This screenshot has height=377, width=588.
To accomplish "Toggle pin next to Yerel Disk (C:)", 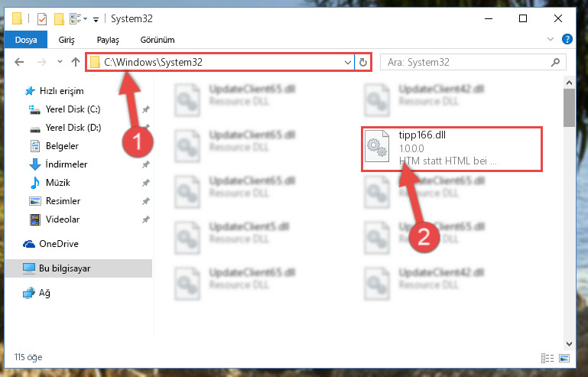I will (145, 109).
